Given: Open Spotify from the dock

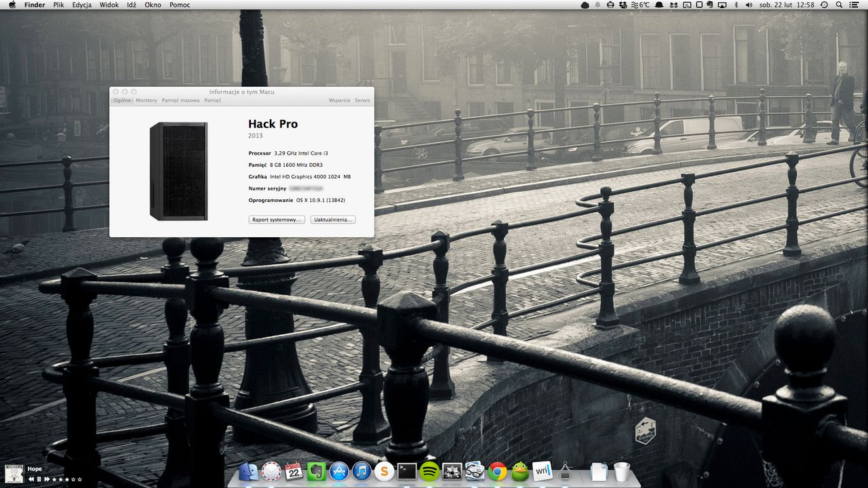Looking at the screenshot, I should point(429,471).
